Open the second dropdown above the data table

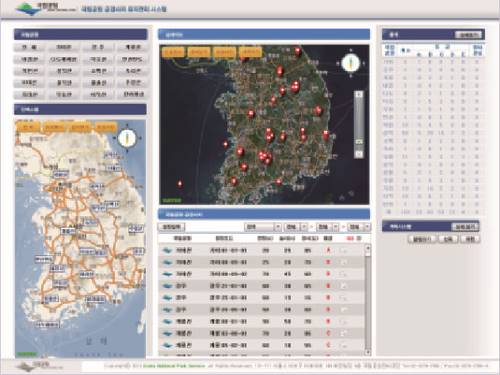296,227
